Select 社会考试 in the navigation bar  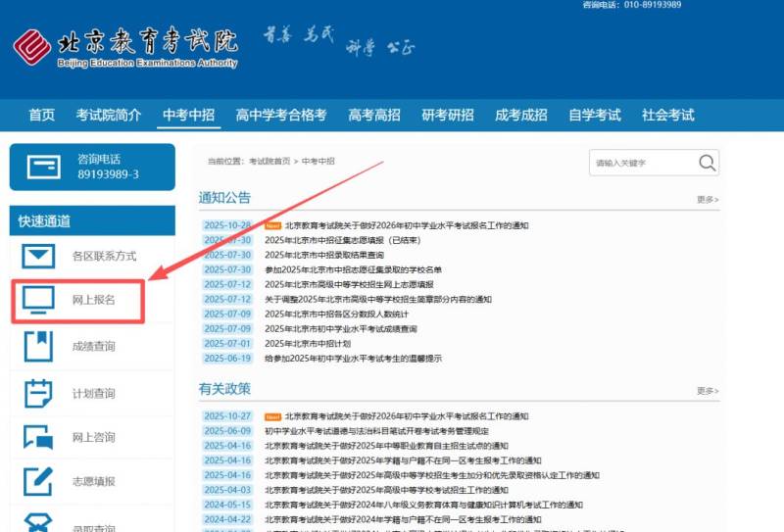668,115
